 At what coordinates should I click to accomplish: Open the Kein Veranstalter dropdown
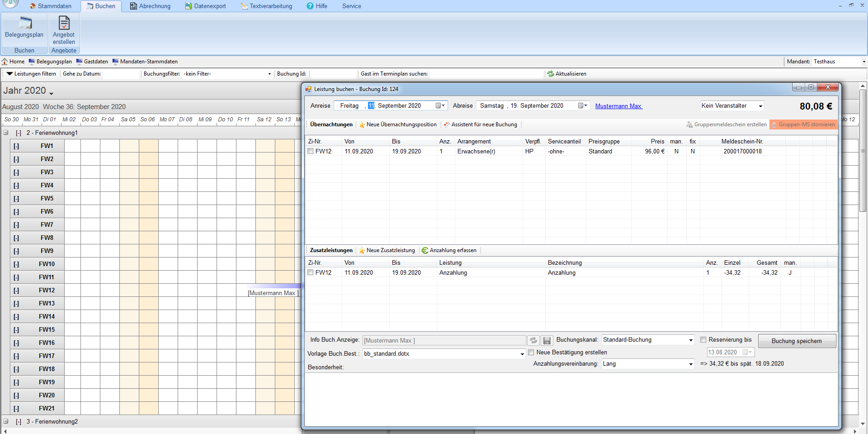[760, 106]
